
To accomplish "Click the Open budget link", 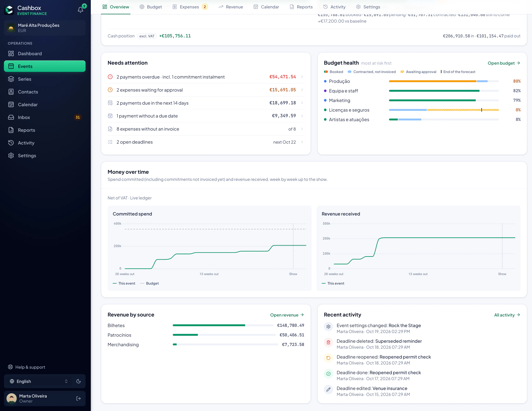I will [x=504, y=63].
